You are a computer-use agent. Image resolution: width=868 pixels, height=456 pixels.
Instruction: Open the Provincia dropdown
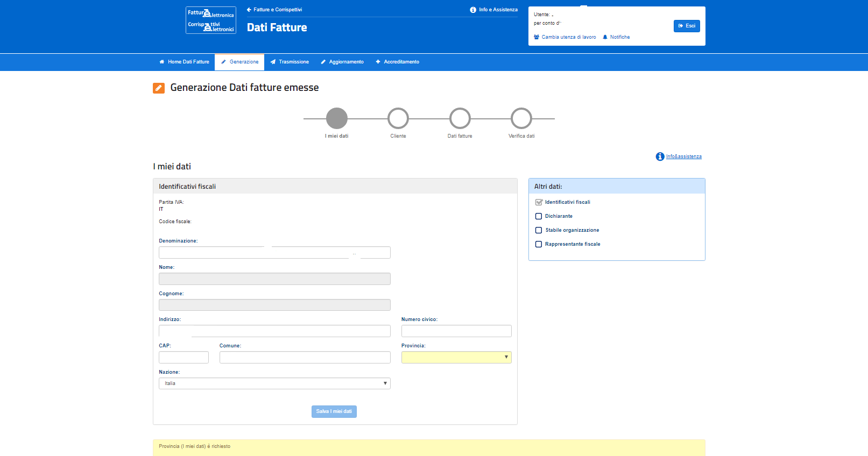point(456,357)
